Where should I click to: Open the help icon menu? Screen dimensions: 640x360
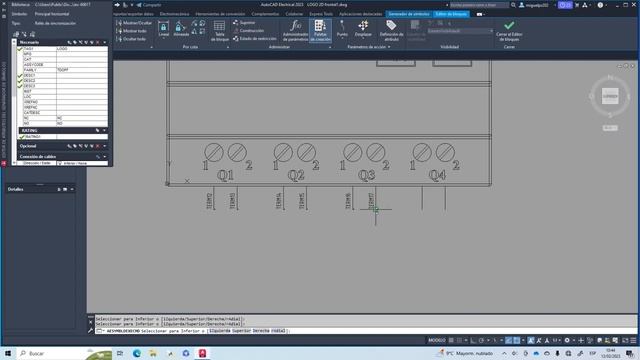pos(600,5)
